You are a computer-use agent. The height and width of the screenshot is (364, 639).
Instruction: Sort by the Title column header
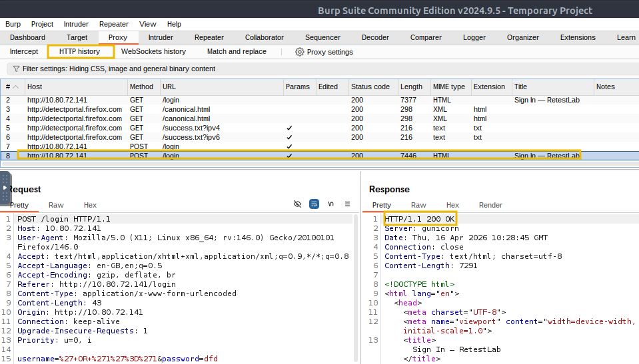(x=552, y=87)
